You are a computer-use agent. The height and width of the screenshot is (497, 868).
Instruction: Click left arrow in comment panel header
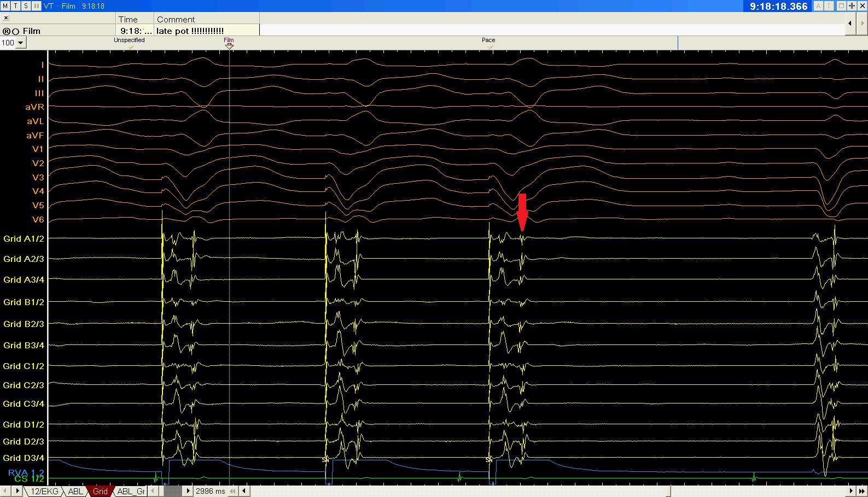coord(849,23)
